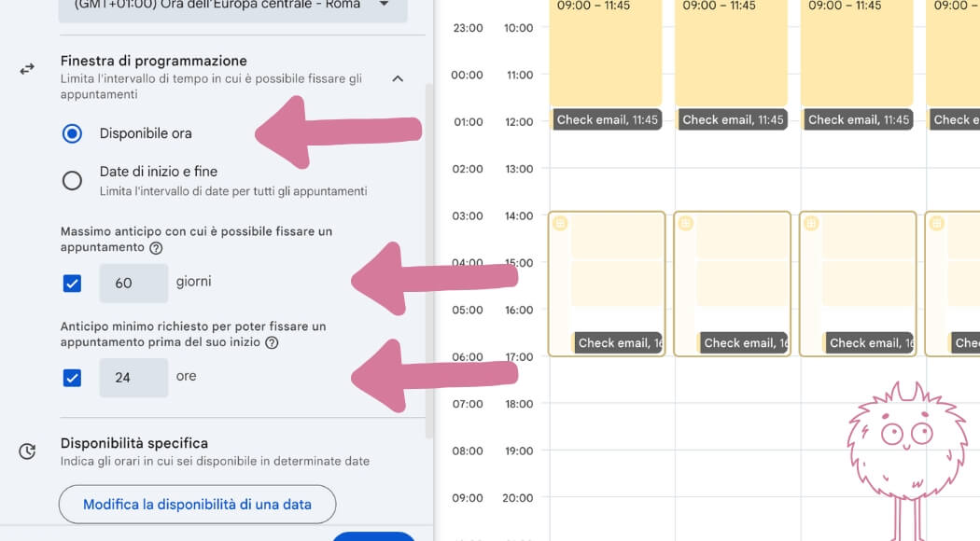
Task: Select the first yellow 09:00 – 11:45 block
Action: point(606,53)
